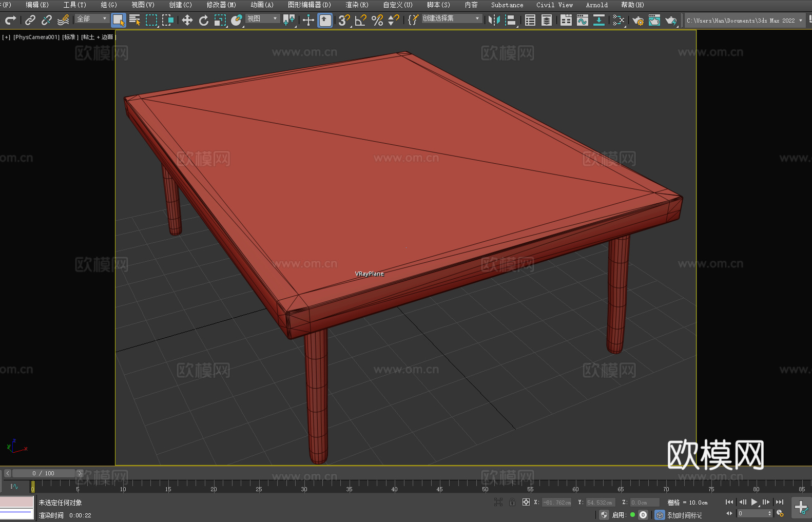Screen dimensions: 812x522
Task: Click the Render Production teapot
Action: click(x=671, y=20)
